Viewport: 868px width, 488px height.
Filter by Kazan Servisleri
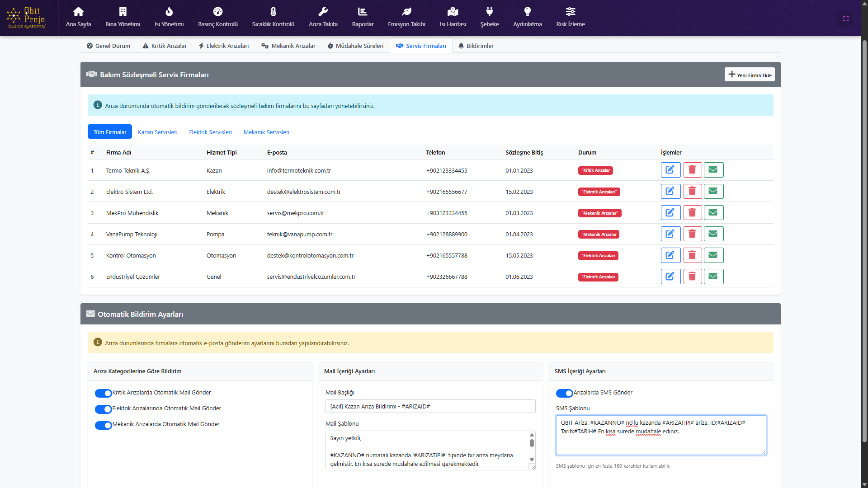tap(157, 132)
